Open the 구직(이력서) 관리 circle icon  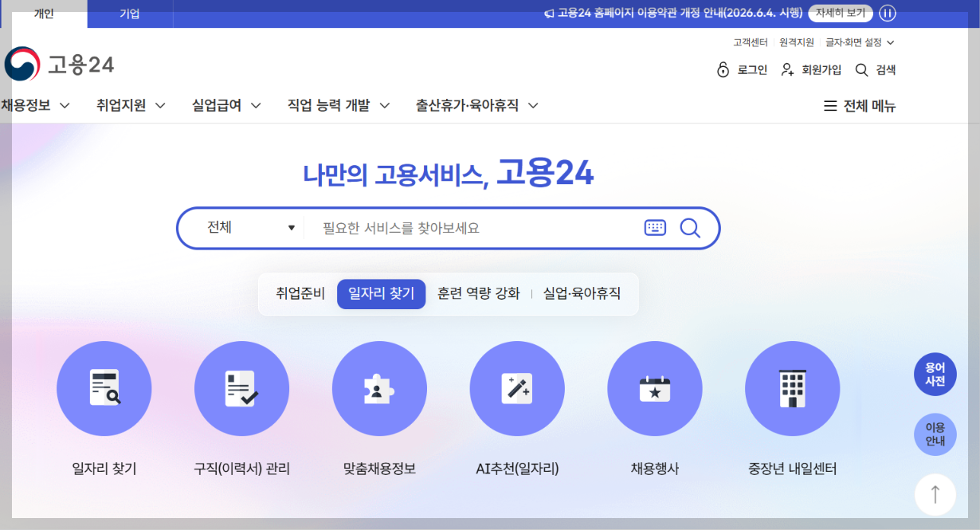point(241,389)
